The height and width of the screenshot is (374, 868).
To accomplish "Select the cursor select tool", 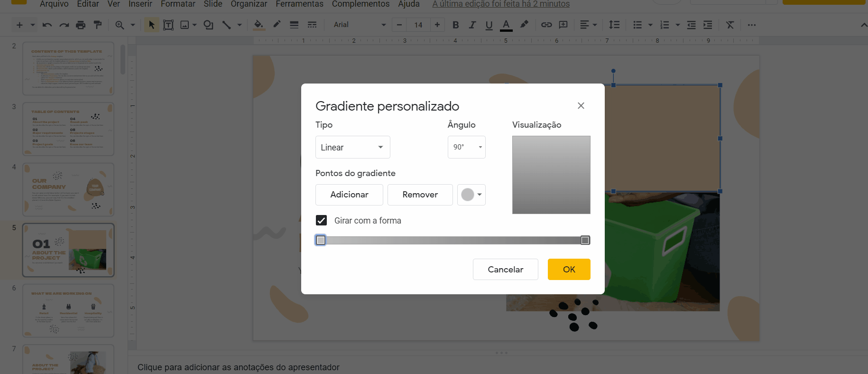I will 151,25.
